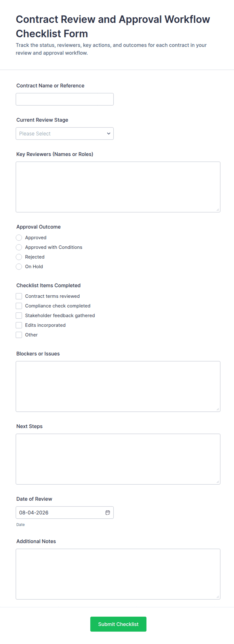
Task: Mark approval outcome as On Hold
Action: pyautogui.click(x=19, y=266)
